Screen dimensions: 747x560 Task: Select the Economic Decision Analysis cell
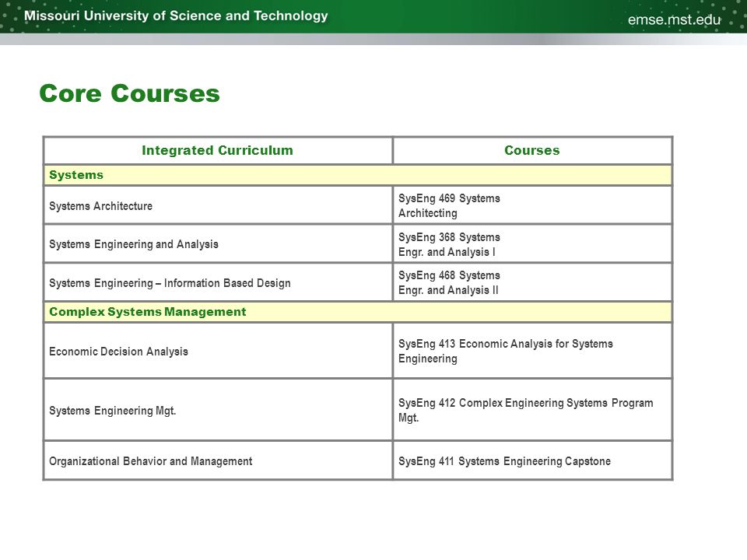tap(218, 351)
